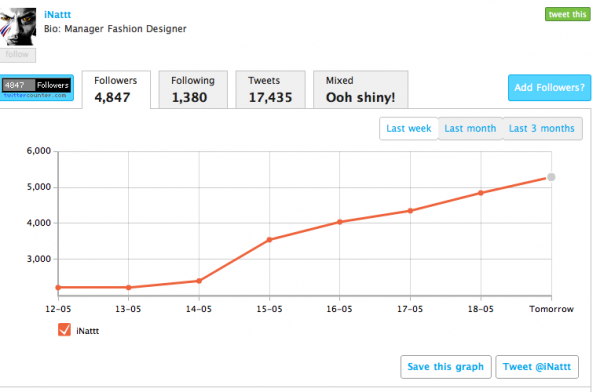Click the 17-05 data point on graph

[410, 211]
